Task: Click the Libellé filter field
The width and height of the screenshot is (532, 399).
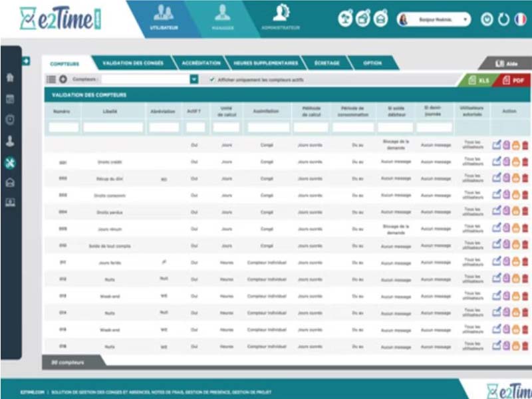Action: point(113,127)
